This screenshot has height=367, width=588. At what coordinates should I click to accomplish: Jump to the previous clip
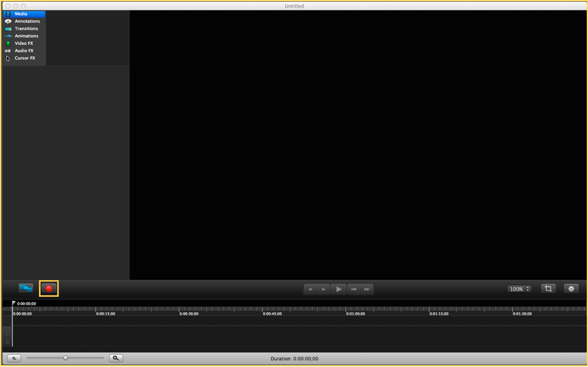coord(354,289)
